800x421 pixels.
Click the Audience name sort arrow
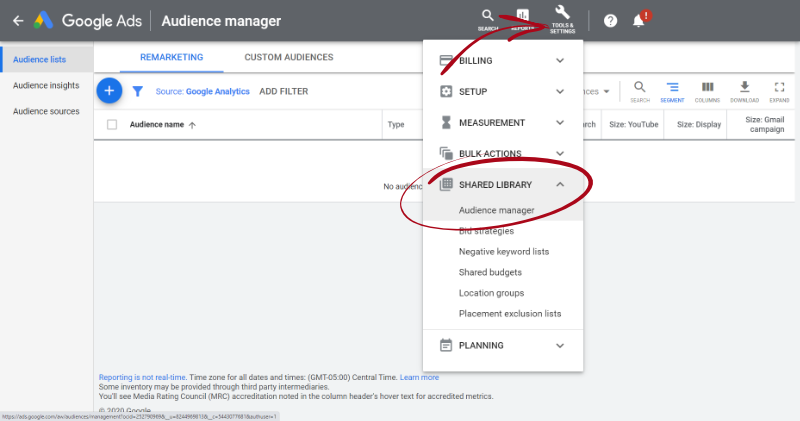pyautogui.click(x=192, y=125)
